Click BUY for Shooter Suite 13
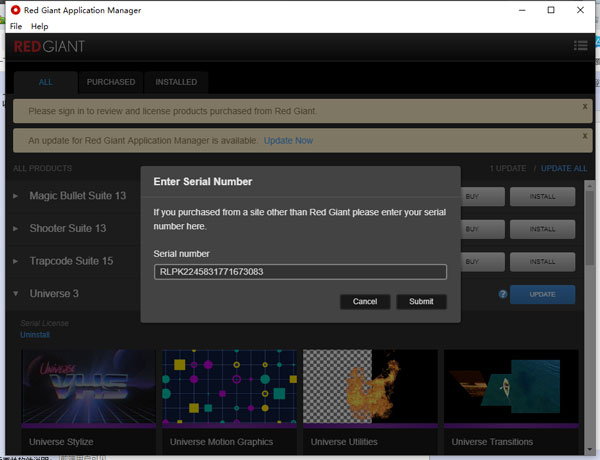The width and height of the screenshot is (600, 460). 483,229
